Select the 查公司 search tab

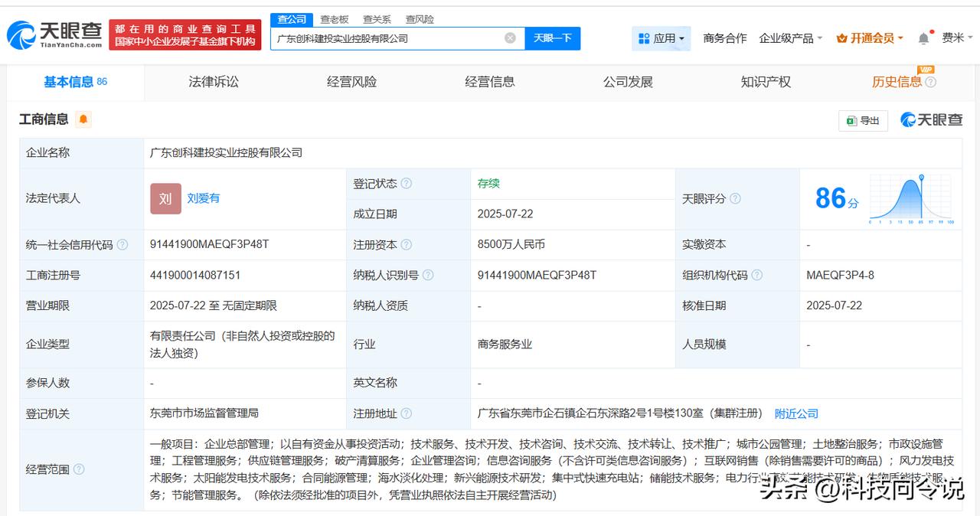click(x=292, y=19)
